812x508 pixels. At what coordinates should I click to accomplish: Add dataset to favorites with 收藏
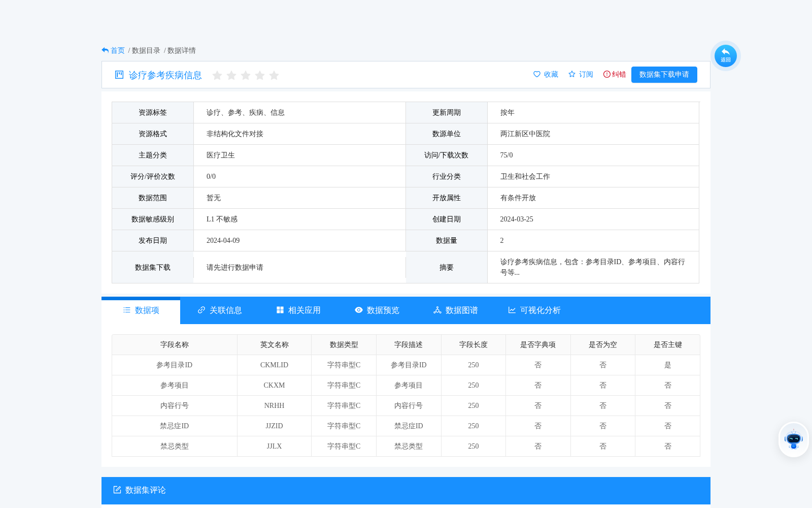coord(546,74)
